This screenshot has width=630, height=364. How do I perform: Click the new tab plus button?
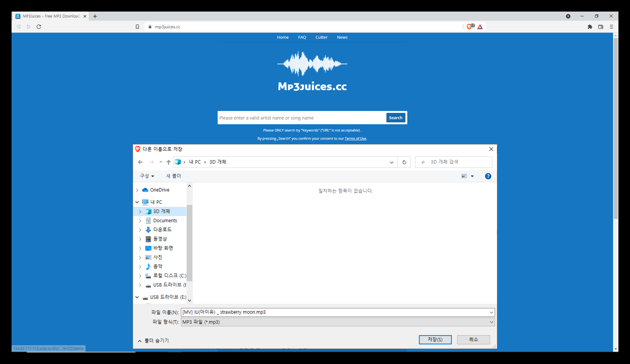pos(95,16)
